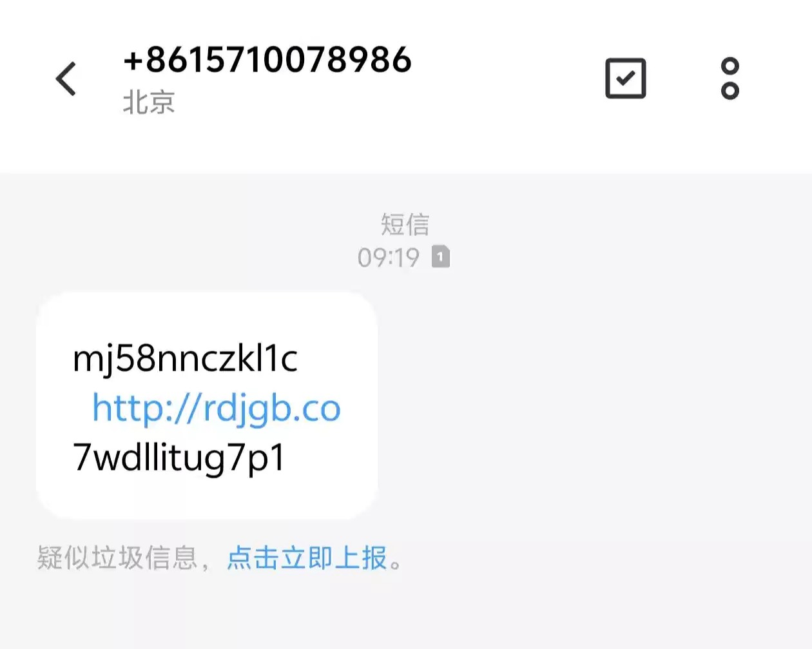This screenshot has width=812, height=649.
Task: Click the SIM 1 card indicator icon
Action: click(x=441, y=257)
